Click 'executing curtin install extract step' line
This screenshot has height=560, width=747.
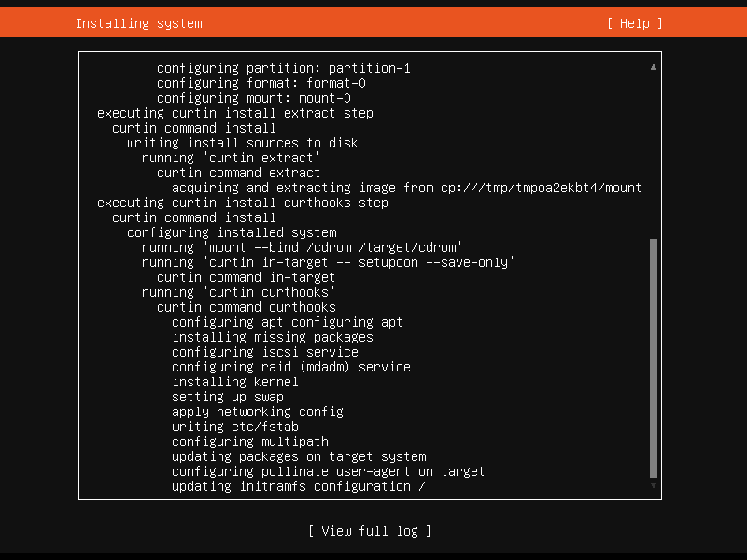pos(234,113)
